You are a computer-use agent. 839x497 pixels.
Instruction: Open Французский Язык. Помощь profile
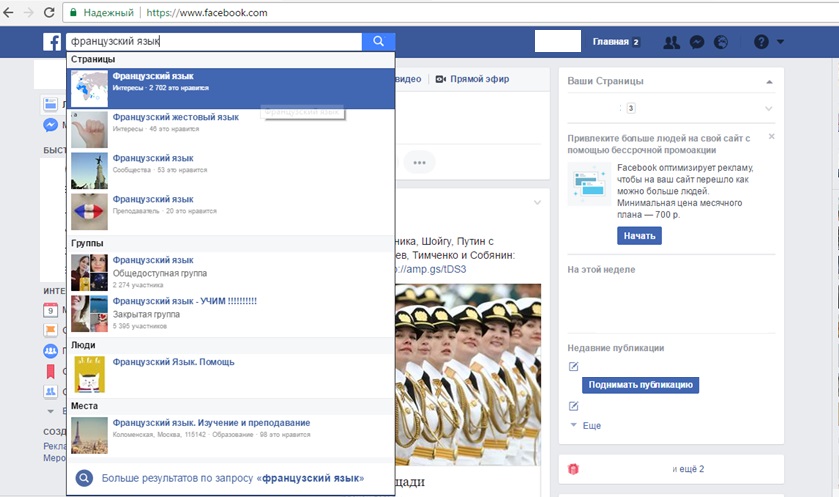231,374
